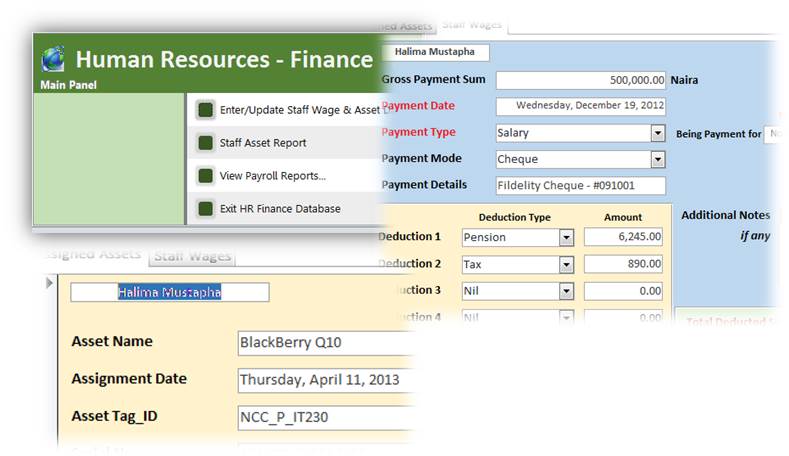Click the Additional Notes label
The height and width of the screenshot is (456, 789).
pos(726,215)
